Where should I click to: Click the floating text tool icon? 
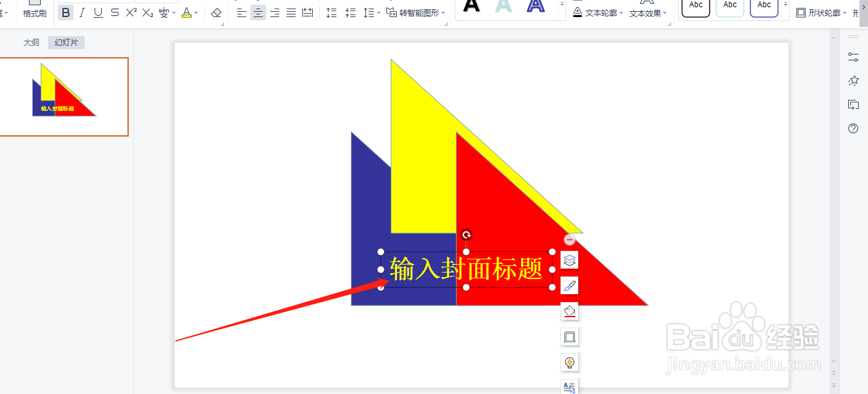(x=570, y=387)
